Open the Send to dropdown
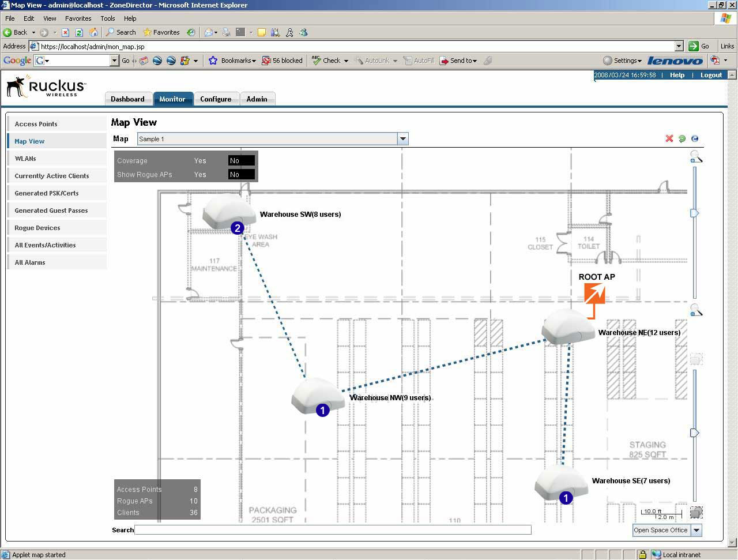 [x=459, y=61]
